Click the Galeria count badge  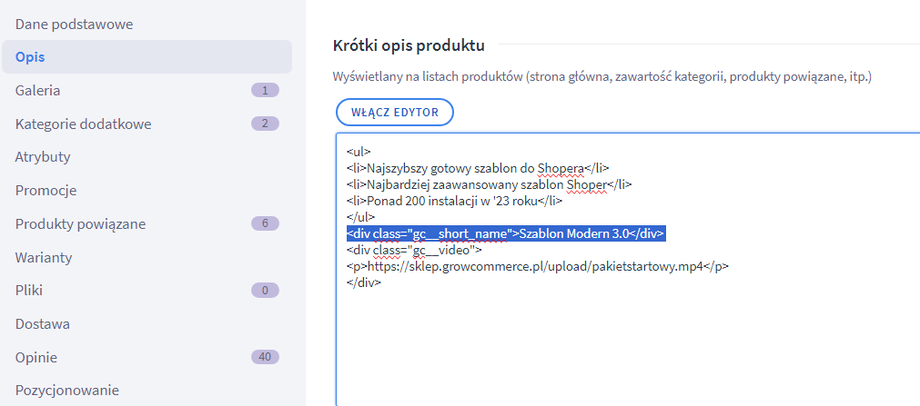pos(265,90)
